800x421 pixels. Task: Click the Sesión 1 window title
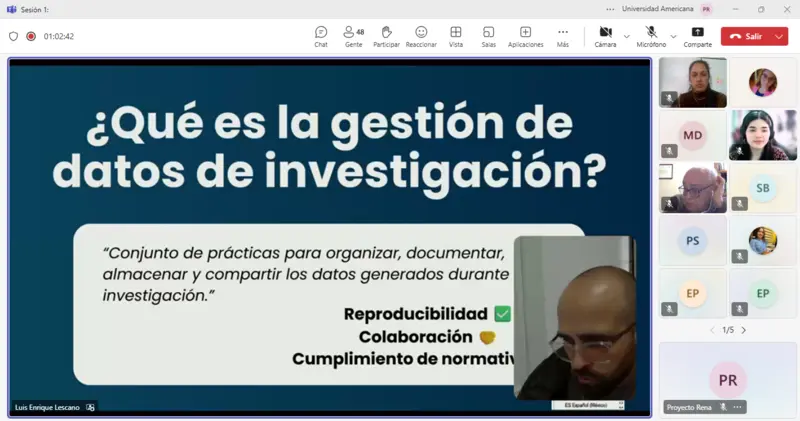click(x=35, y=9)
